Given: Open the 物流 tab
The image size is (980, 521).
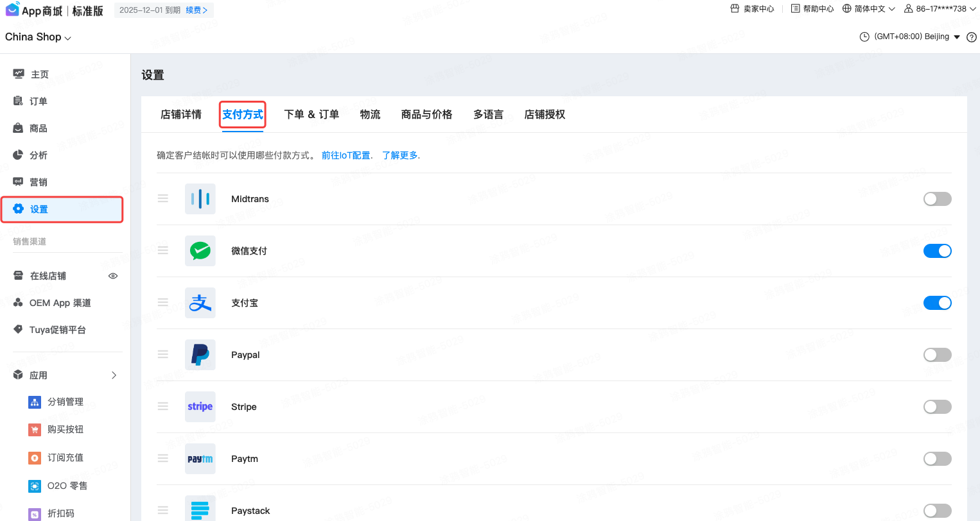Looking at the screenshot, I should (x=370, y=114).
